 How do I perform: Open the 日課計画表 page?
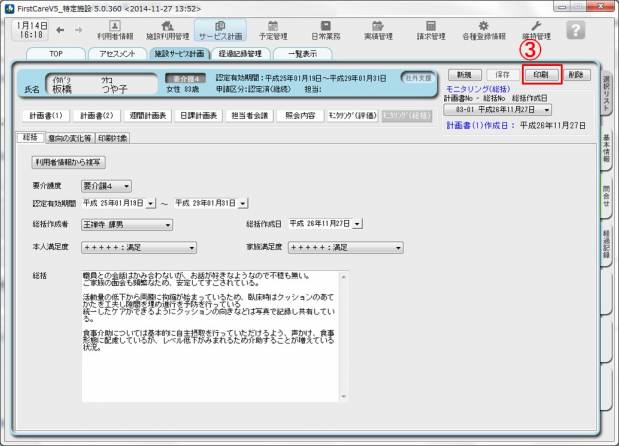199,116
